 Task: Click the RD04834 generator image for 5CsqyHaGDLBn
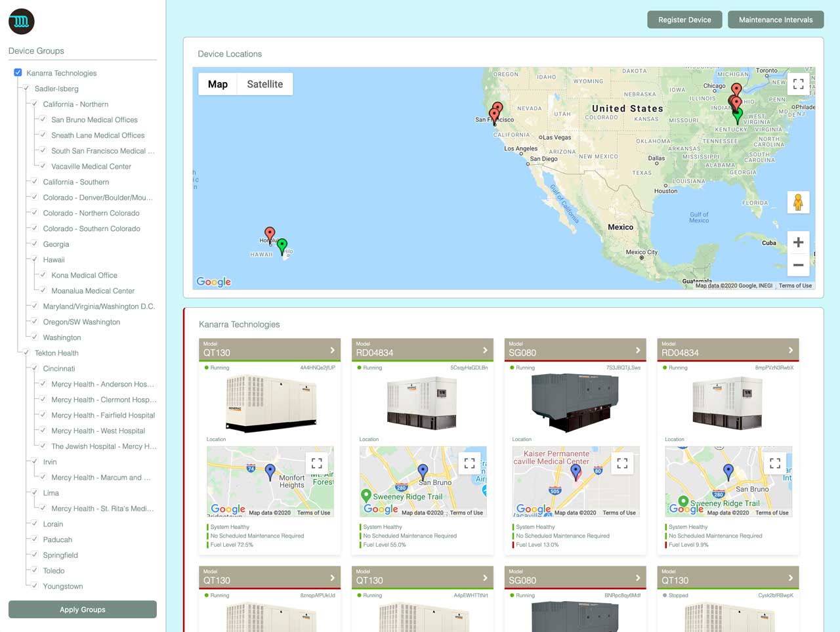point(423,403)
